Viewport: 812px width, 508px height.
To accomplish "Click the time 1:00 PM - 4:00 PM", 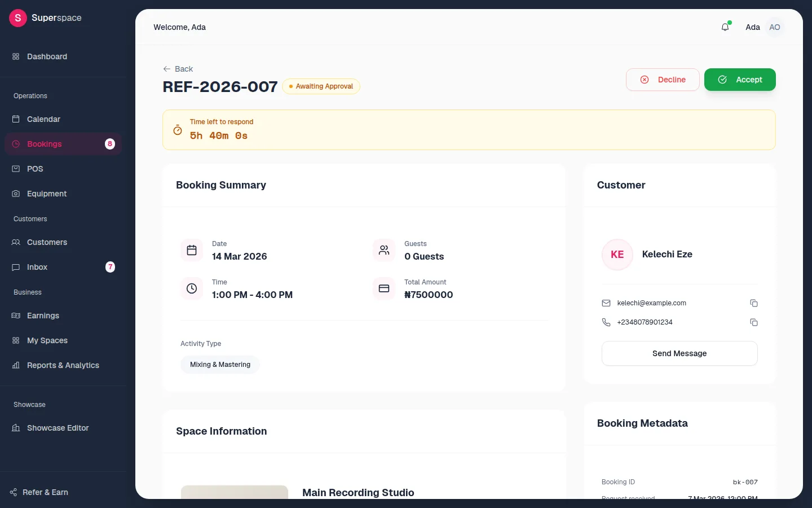I will [252, 295].
